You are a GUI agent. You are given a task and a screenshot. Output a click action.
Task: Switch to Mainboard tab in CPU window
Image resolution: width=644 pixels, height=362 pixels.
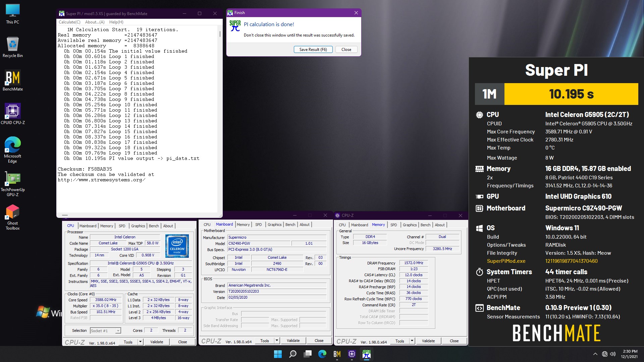coord(88,226)
